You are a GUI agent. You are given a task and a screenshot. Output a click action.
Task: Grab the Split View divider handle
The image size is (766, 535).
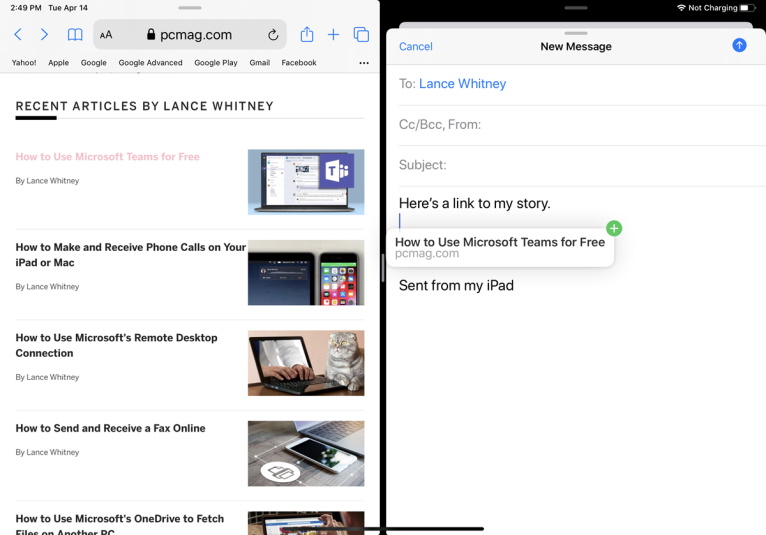coord(383,268)
